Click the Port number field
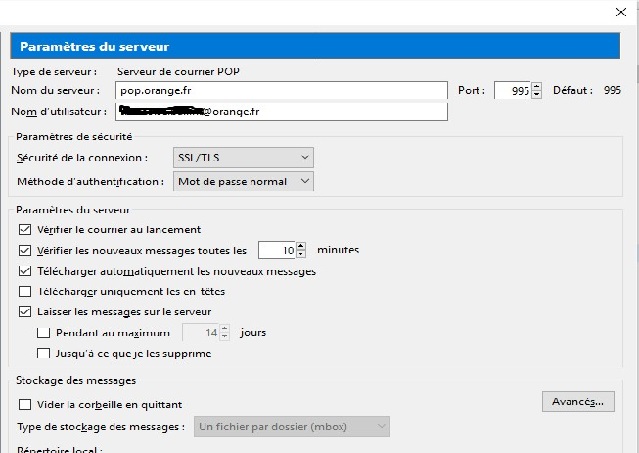 (x=512, y=90)
